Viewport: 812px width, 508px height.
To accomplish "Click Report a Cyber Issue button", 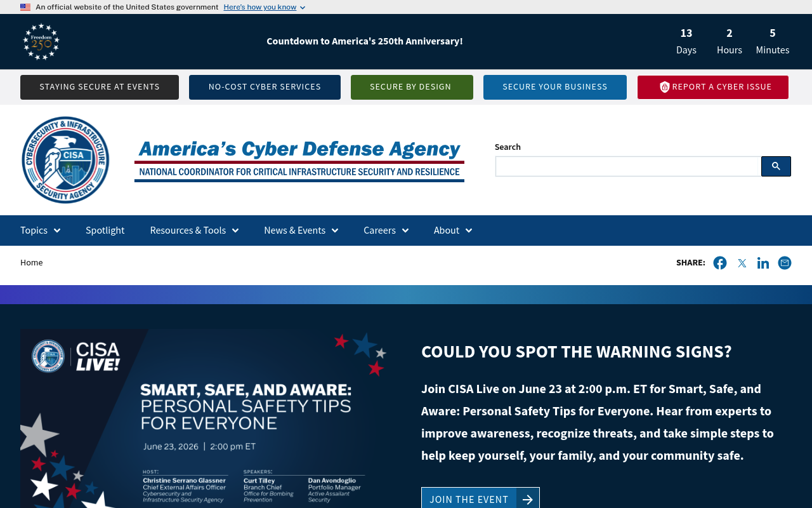I will coord(713,87).
